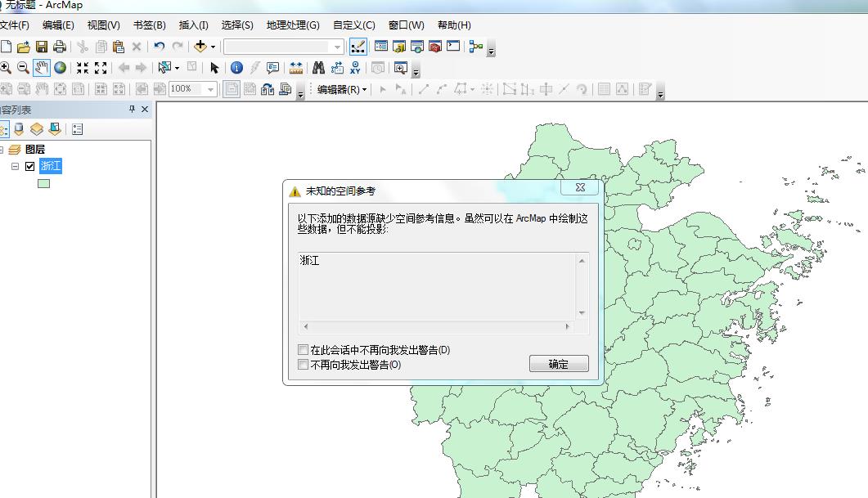Undo the last action
This screenshot has width=868, height=498.
[160, 47]
